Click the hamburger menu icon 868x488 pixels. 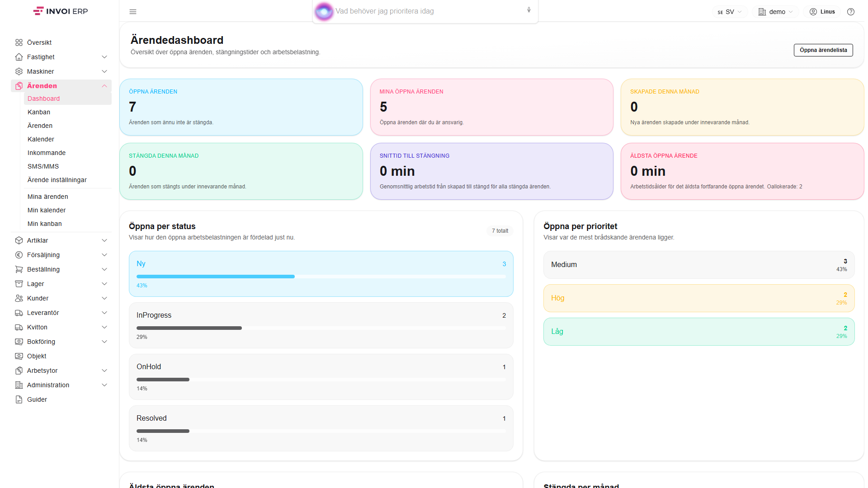133,12
